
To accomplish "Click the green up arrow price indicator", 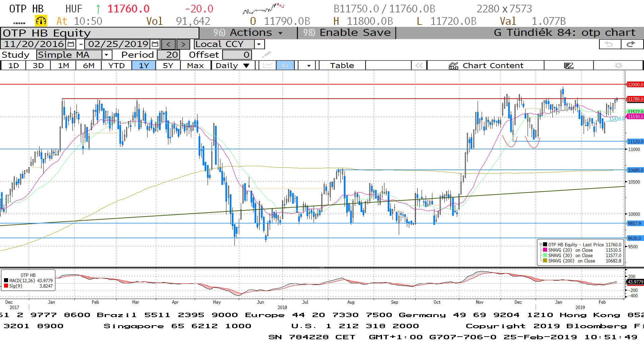I will 98,9.
